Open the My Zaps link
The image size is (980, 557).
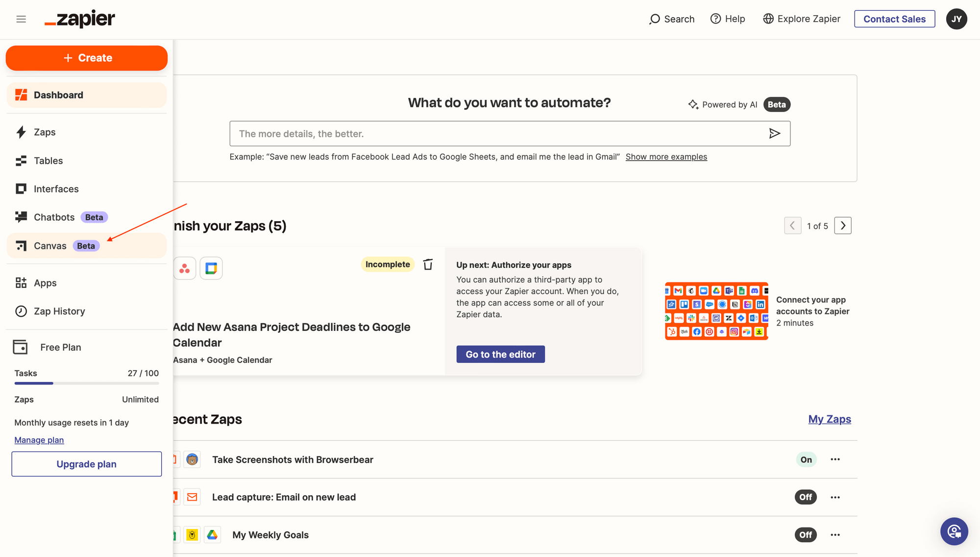(830, 419)
